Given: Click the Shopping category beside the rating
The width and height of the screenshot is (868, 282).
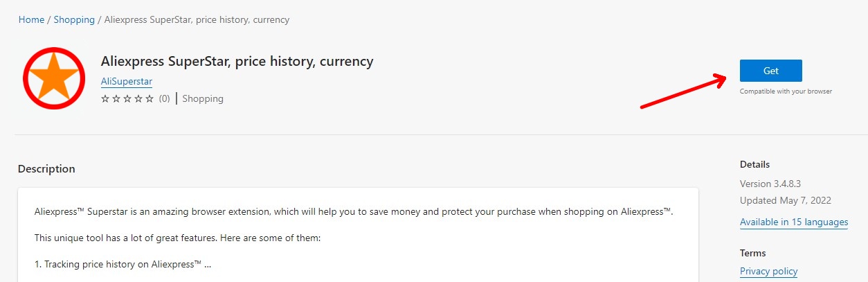Looking at the screenshot, I should (203, 99).
